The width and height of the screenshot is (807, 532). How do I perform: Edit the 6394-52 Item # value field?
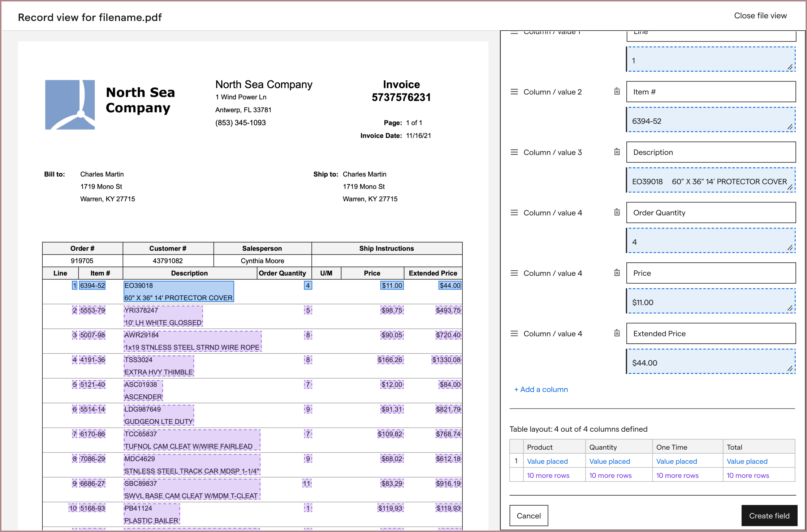point(710,120)
